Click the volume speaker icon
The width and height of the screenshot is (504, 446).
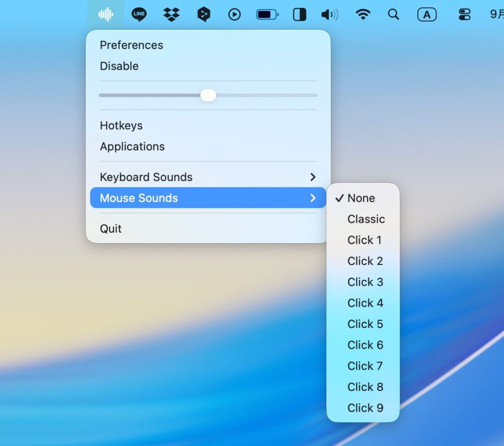click(329, 15)
